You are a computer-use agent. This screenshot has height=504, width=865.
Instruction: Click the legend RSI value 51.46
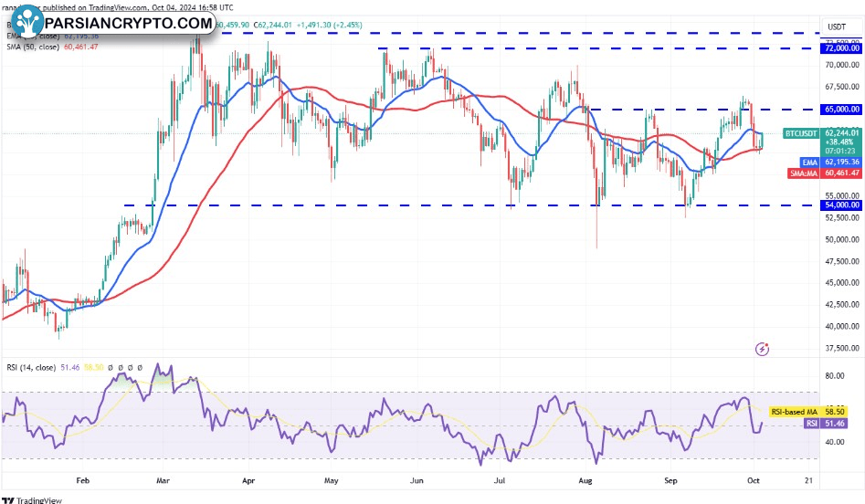tap(70, 367)
